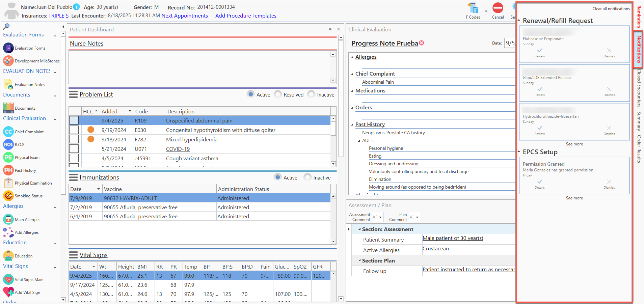Image resolution: width=644 pixels, height=304 pixels.
Task: Open Development MileStones icon
Action: [8, 61]
